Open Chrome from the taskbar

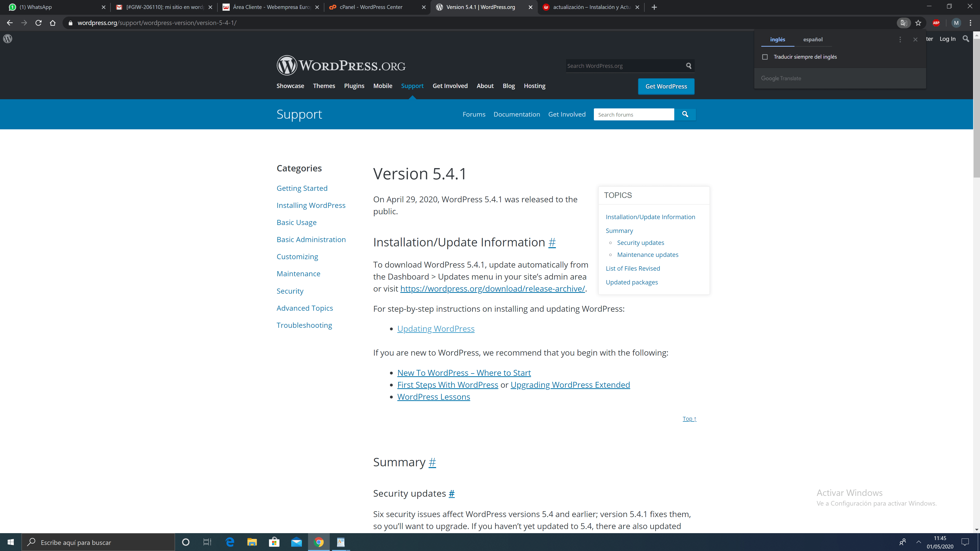tap(319, 542)
